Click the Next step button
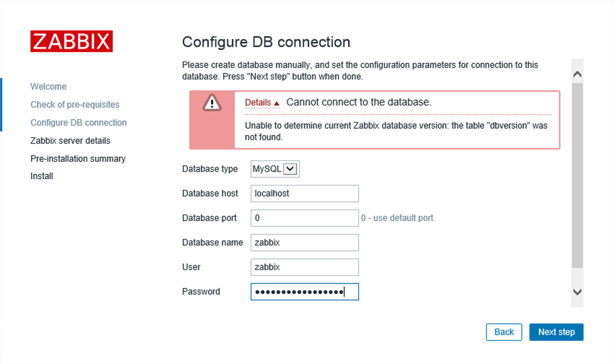614x364 pixels. coord(556,332)
